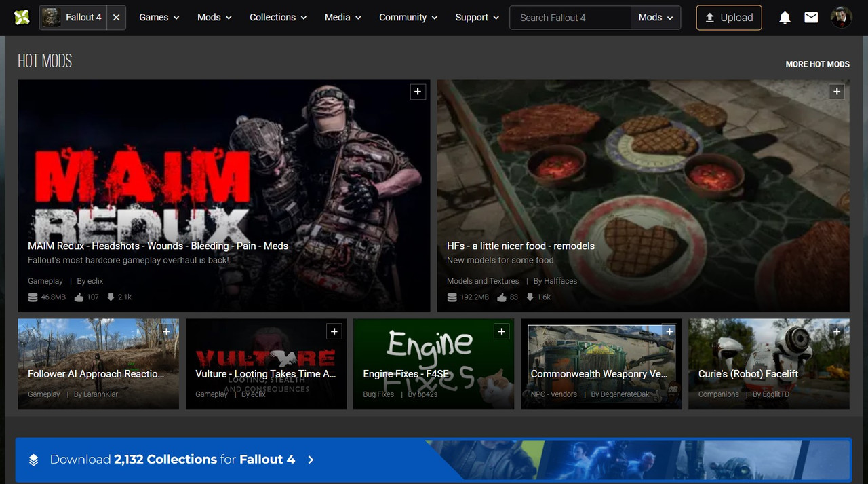Open the Companions category link
868x484 pixels.
pyautogui.click(x=719, y=394)
